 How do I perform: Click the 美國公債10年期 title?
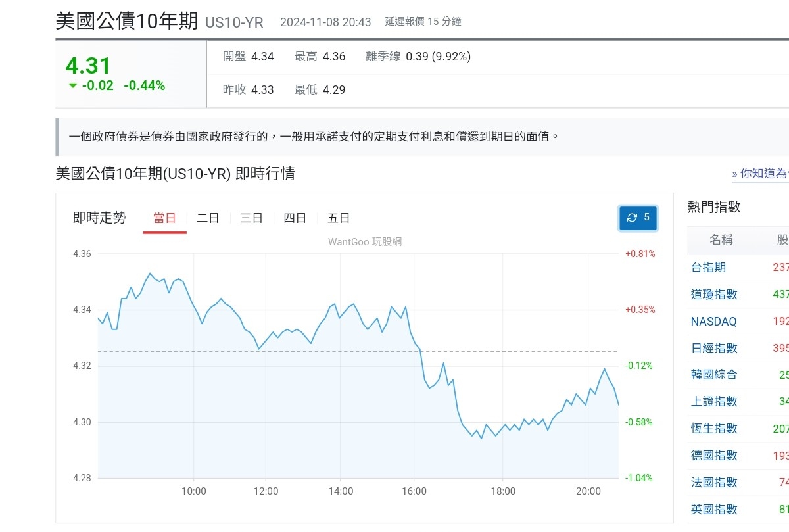tap(126, 21)
